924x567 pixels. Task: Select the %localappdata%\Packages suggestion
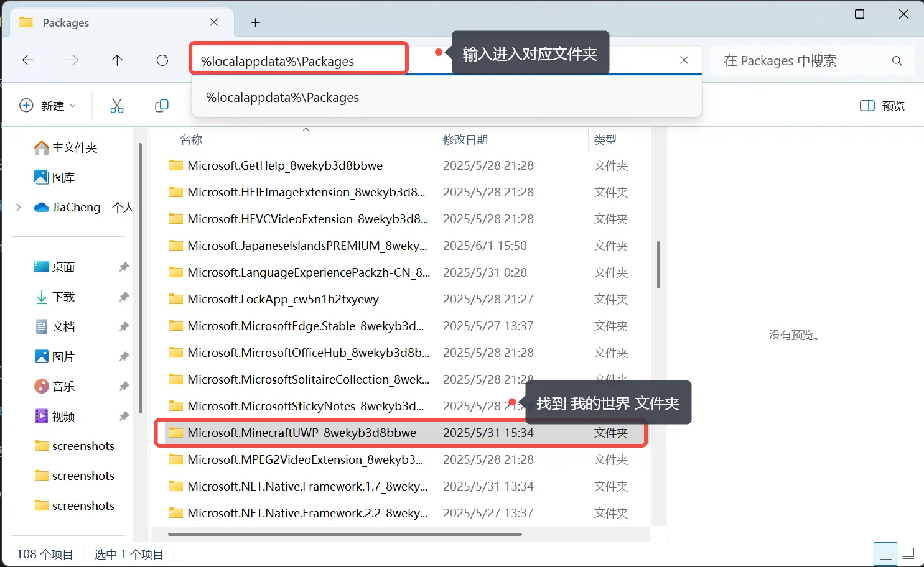[x=447, y=98]
